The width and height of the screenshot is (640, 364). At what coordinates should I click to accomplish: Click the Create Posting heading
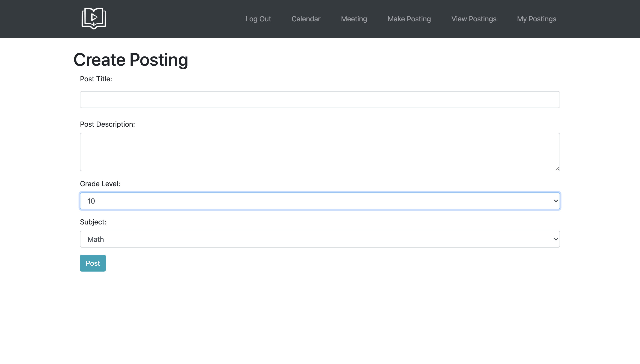click(130, 60)
